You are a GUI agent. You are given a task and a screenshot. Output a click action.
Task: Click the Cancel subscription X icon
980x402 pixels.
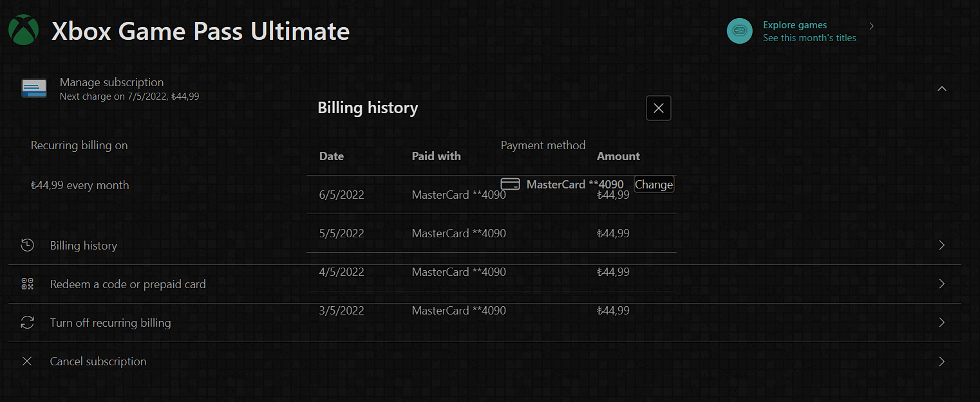(x=27, y=361)
